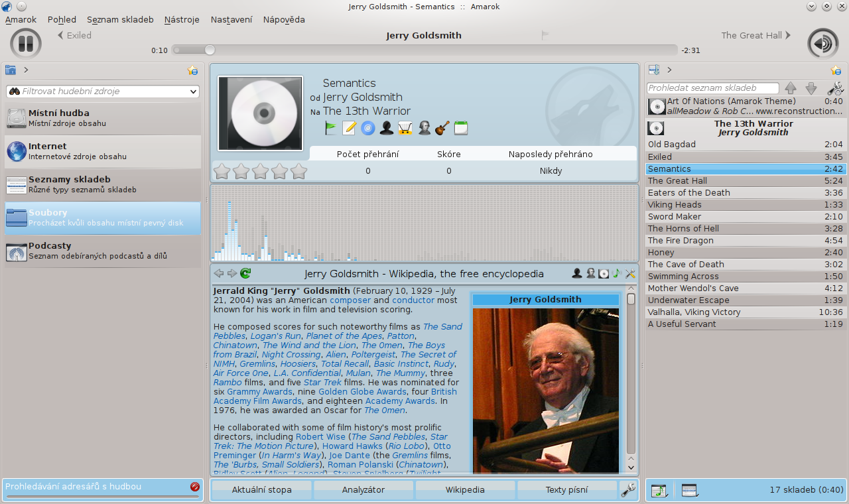Viewport: 849px width, 504px height.
Task: Select the Soubory file browser
Action: [103, 218]
